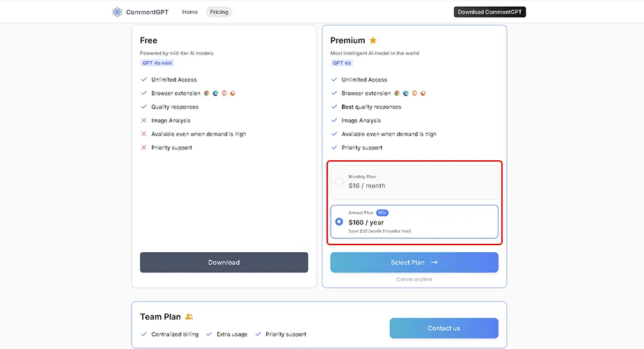Click red X beside Free Image Analysis
The height and width of the screenshot is (349, 644).
143,121
